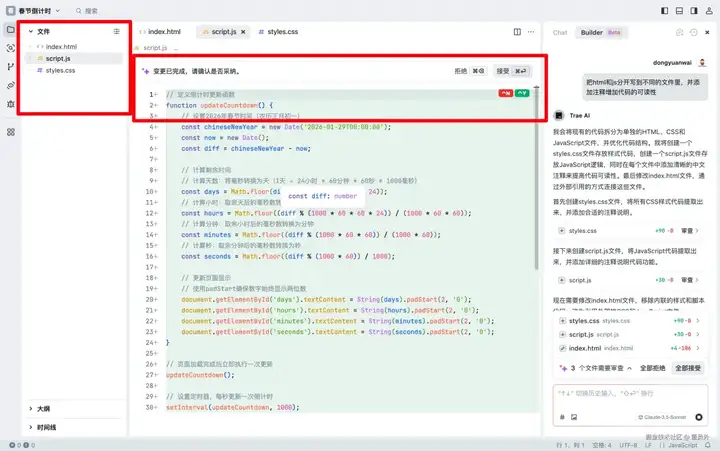Screen dimensions: 720x451
Task: Click the red inline reject hunk button
Action: pos(506,93)
